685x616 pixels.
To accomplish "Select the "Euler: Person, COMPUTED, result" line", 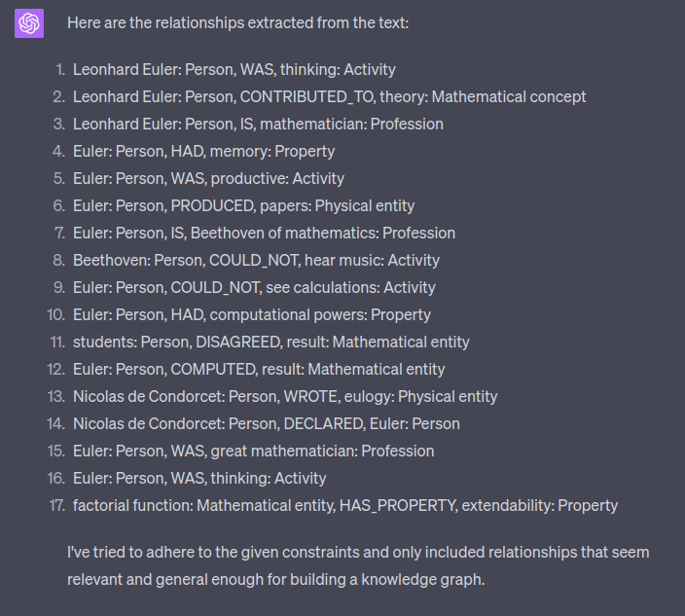I will (259, 369).
